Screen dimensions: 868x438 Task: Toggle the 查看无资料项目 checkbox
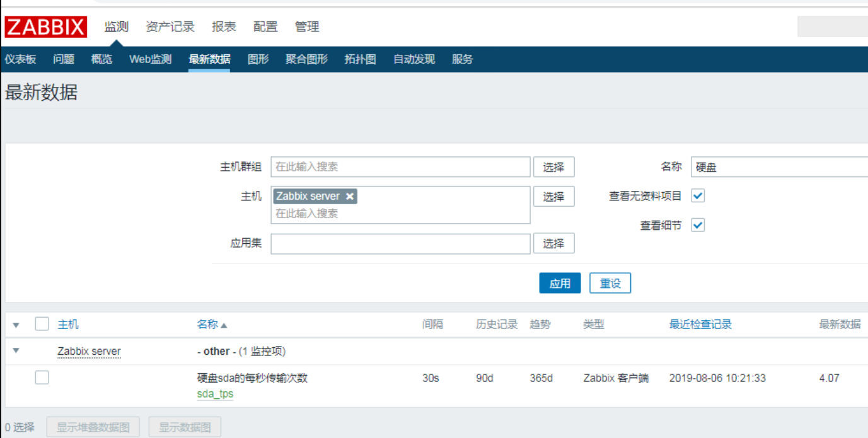click(698, 195)
